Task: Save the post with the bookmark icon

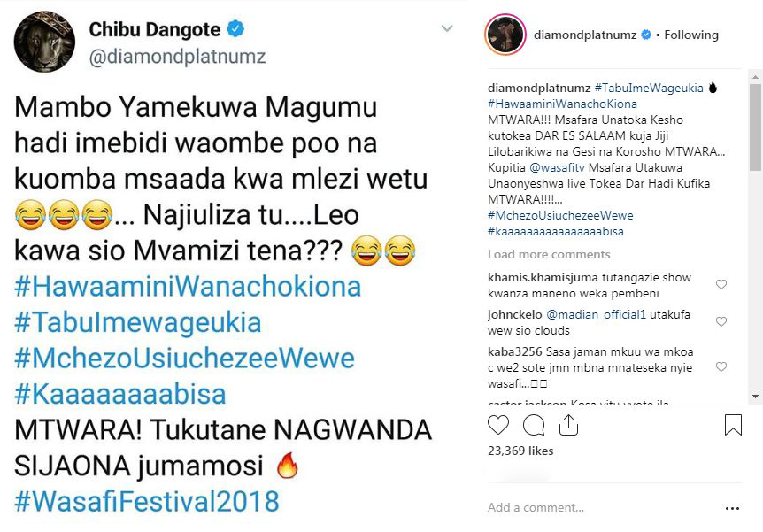Action: click(x=733, y=424)
